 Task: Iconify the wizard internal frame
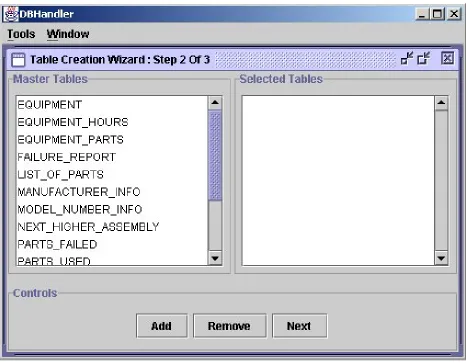point(407,58)
